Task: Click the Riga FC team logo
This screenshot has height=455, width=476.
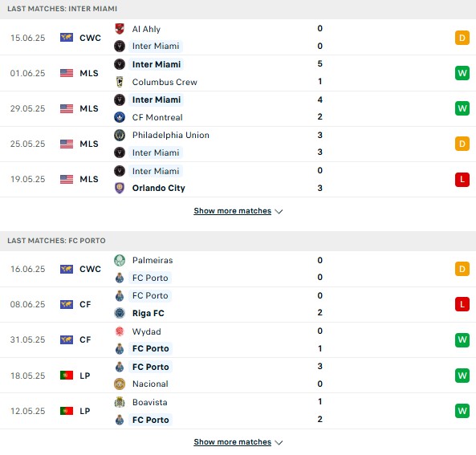Action: pyautogui.click(x=120, y=313)
